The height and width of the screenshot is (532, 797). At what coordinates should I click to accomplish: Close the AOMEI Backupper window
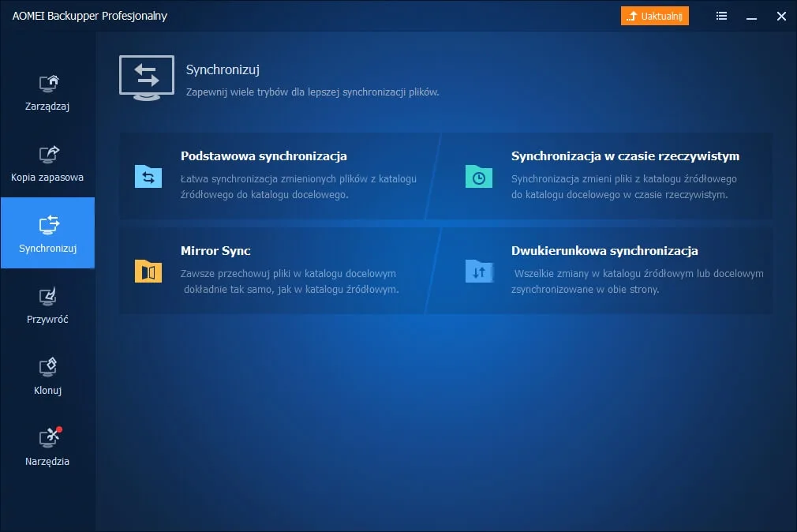(781, 16)
